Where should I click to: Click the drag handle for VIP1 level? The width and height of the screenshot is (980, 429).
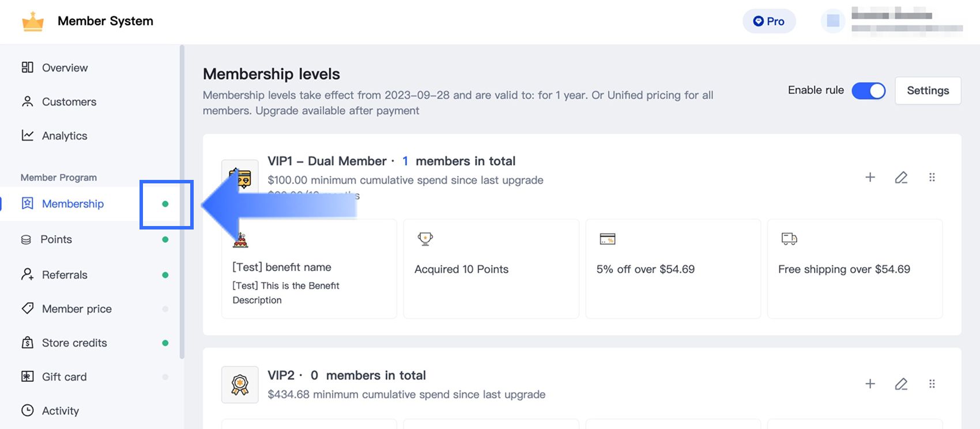[x=932, y=178]
